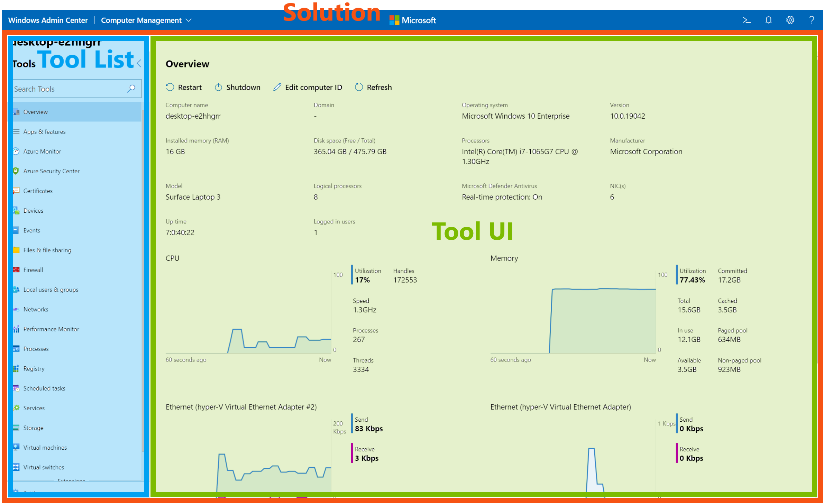Select Azure Security Center tool

[x=52, y=171]
